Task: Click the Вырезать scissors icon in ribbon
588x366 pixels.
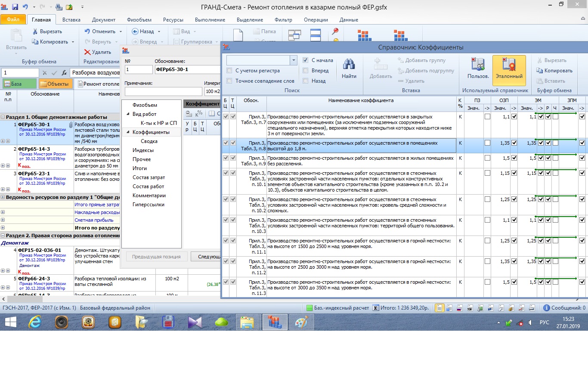Action: point(36,31)
